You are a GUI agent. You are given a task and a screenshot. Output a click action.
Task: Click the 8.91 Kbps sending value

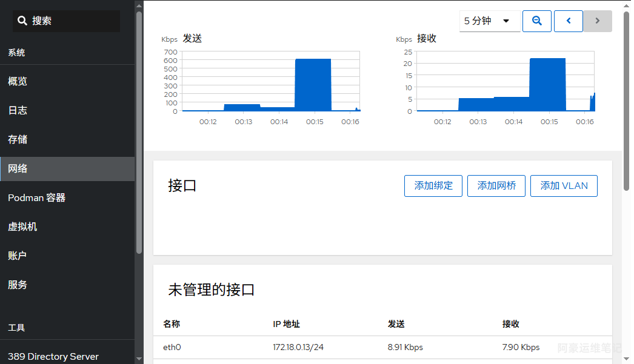click(x=405, y=347)
